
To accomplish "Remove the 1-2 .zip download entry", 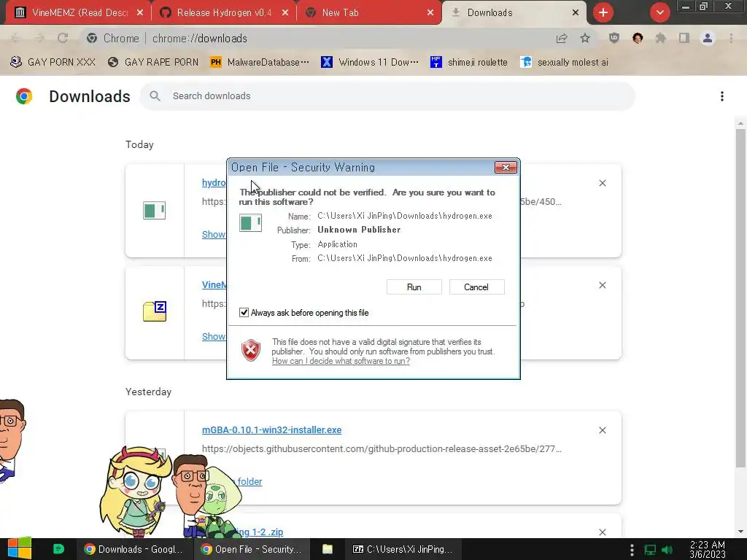I will (602, 532).
